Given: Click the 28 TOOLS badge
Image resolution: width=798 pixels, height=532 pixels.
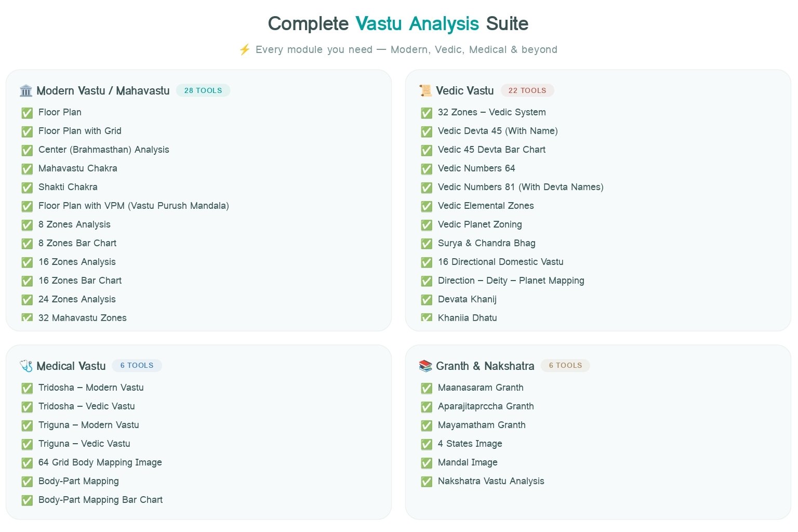Looking at the screenshot, I should tap(203, 90).
